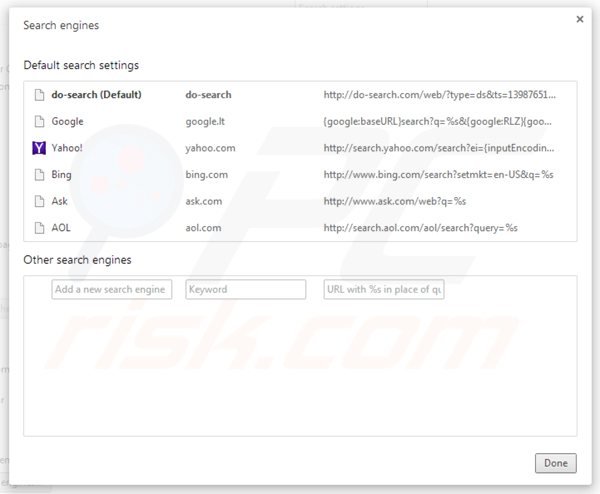
Task: Click the www.ask.com/web URL
Action: pyautogui.click(x=395, y=201)
